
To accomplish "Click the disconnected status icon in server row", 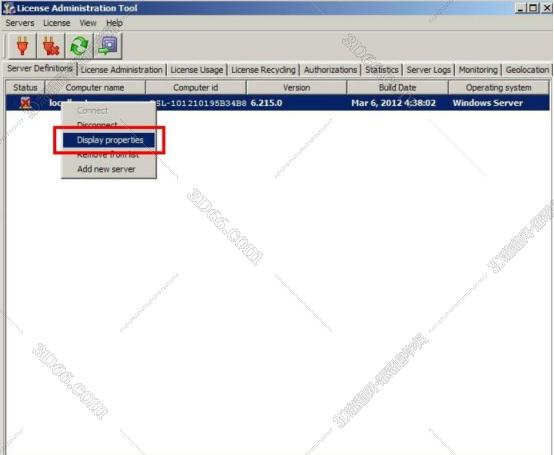I will coord(25,103).
